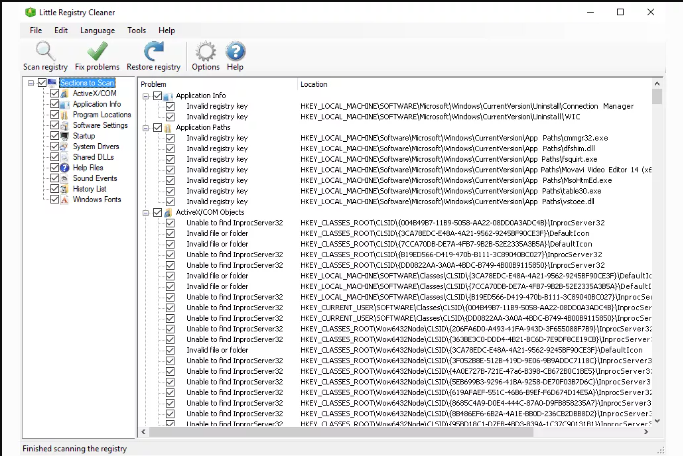The image size is (683, 456).
Task: Click the Application Info group icon in results
Action: point(168,95)
